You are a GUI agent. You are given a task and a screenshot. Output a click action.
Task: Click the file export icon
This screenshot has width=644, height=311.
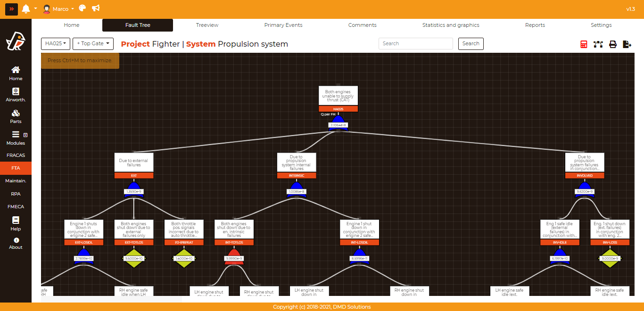[x=627, y=44]
